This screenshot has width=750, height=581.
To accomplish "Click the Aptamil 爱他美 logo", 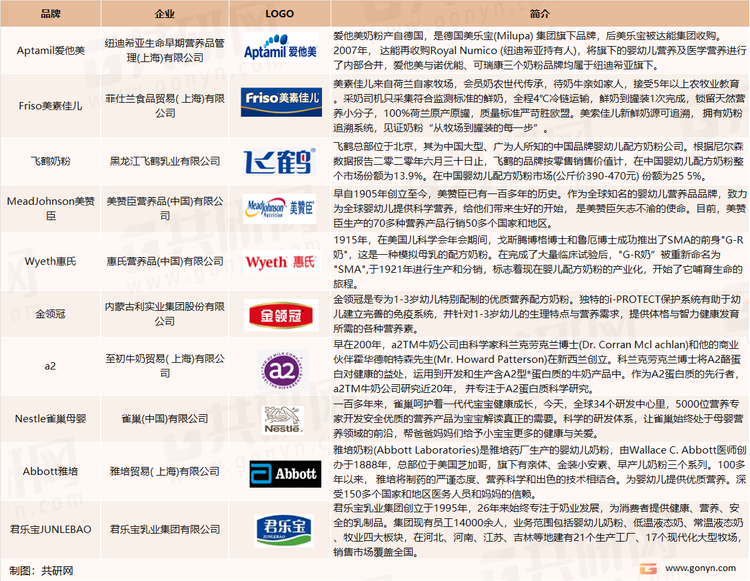I will [280, 47].
